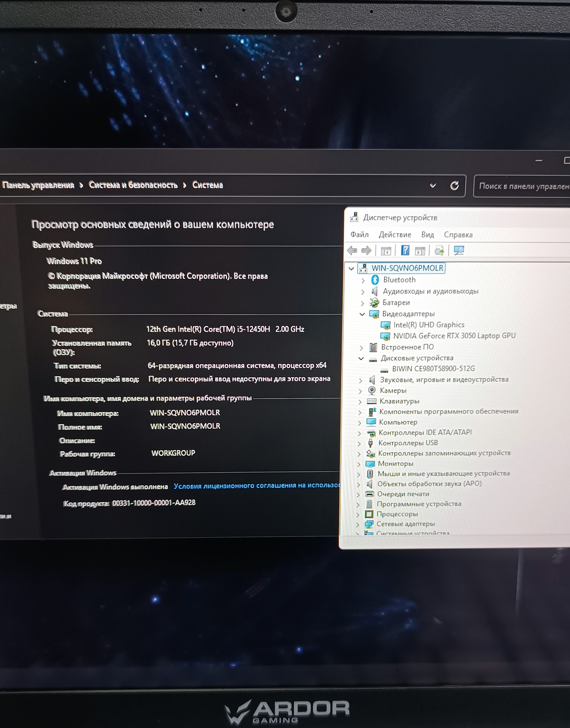The height and width of the screenshot is (728, 570).
Task: Scan for hardware changes via the monitor icon
Action: coord(459,250)
